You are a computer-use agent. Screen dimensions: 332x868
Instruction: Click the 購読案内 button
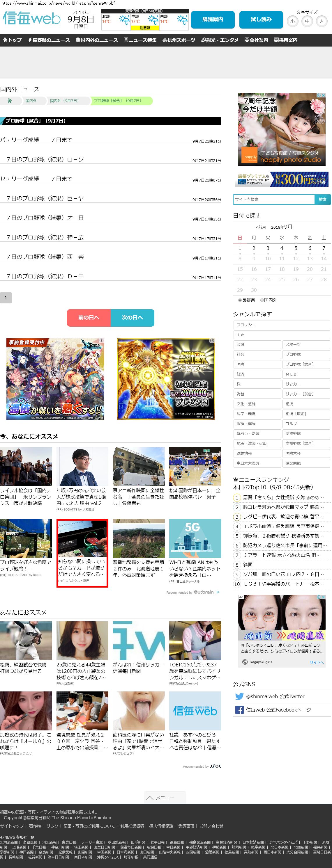(x=213, y=19)
